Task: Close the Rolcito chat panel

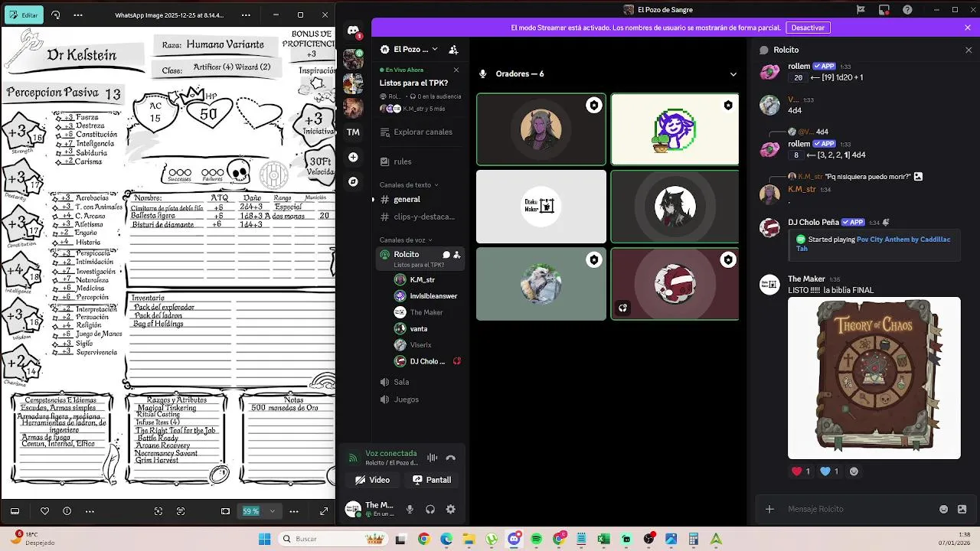Action: click(x=969, y=50)
